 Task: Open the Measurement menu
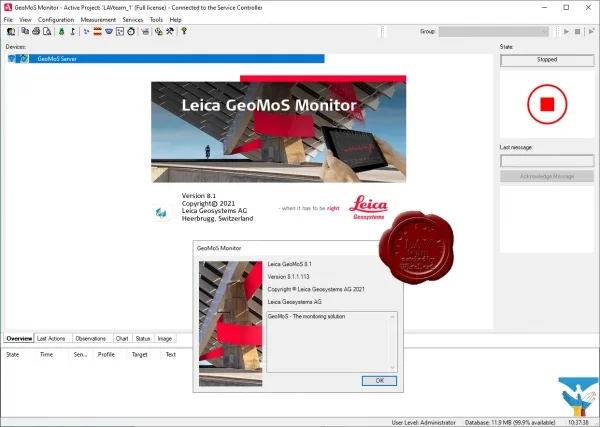coord(98,20)
